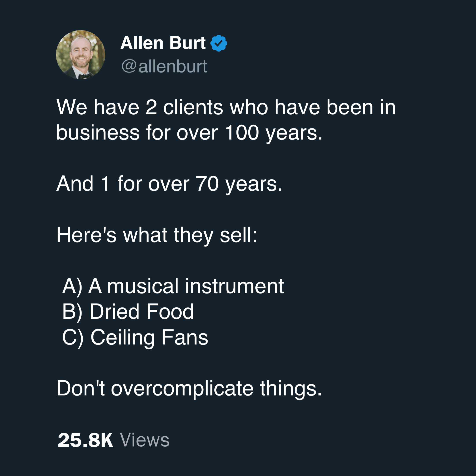
Task: Visit the @allenburt handle link
Action: (164, 66)
